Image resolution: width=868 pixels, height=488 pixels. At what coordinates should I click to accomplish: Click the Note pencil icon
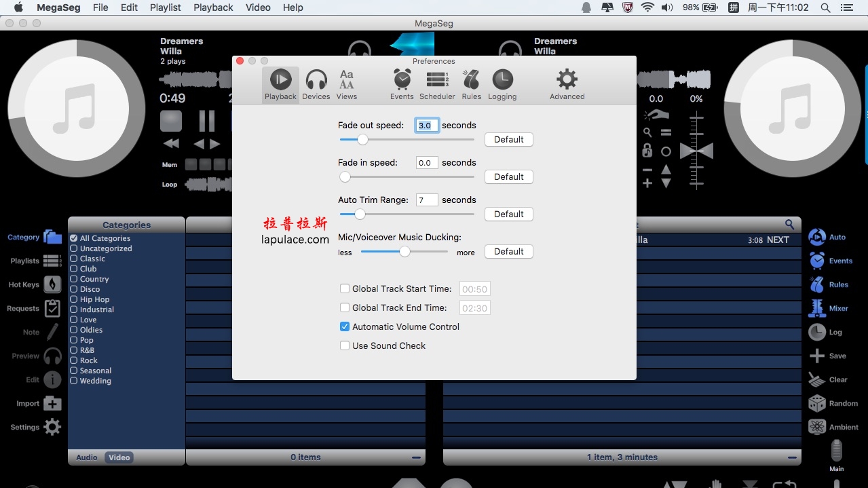click(52, 332)
